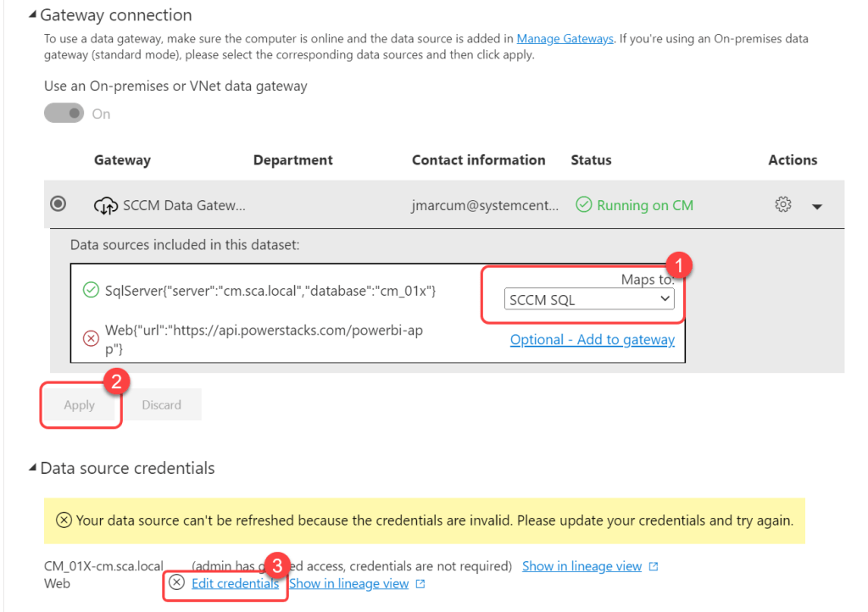This screenshot has width=868, height=612.
Task: Click the SCCM Data Gateway cloud icon
Action: (x=106, y=205)
